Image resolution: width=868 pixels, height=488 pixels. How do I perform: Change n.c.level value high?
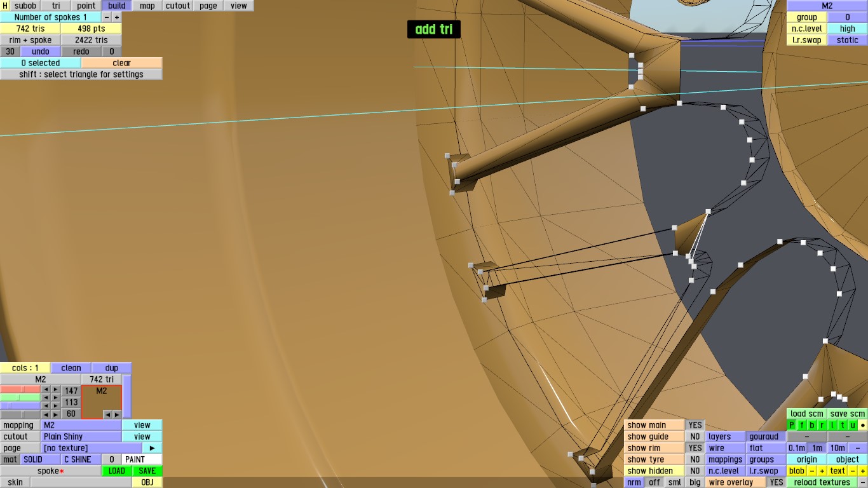point(848,29)
